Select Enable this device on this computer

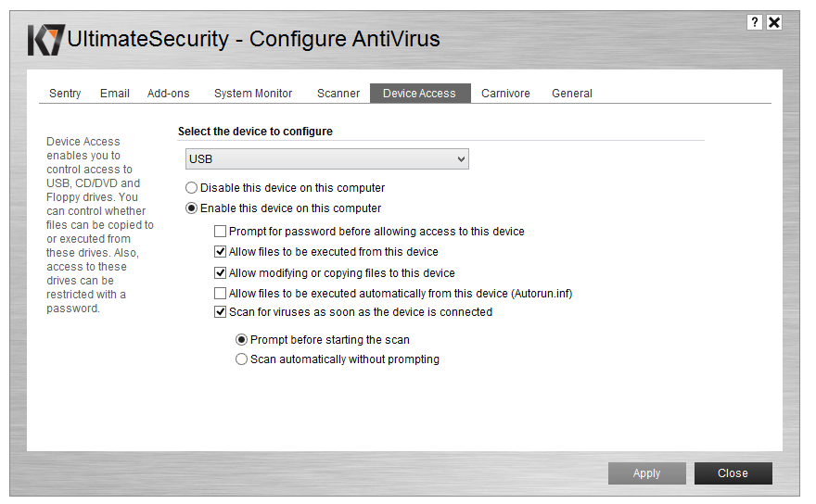point(192,208)
